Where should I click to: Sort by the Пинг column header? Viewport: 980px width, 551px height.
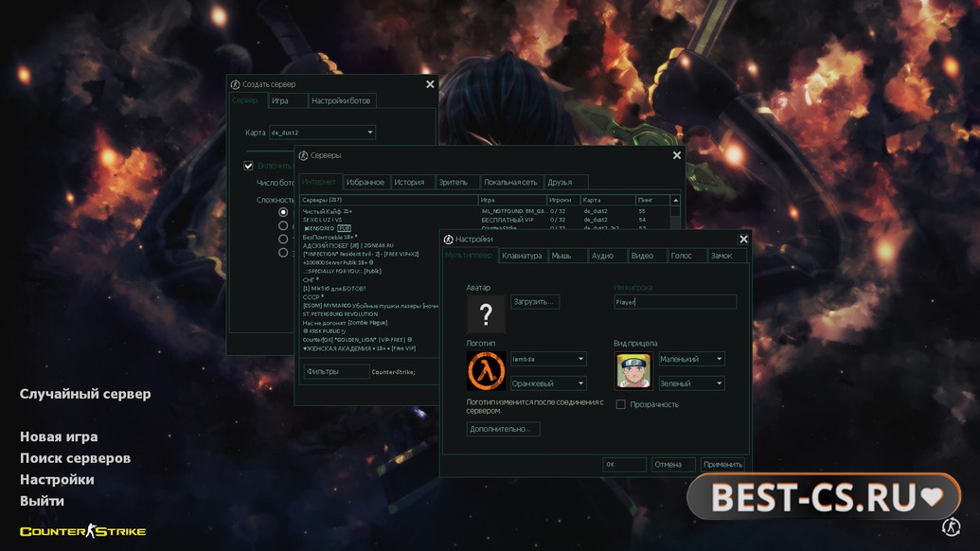(x=651, y=200)
